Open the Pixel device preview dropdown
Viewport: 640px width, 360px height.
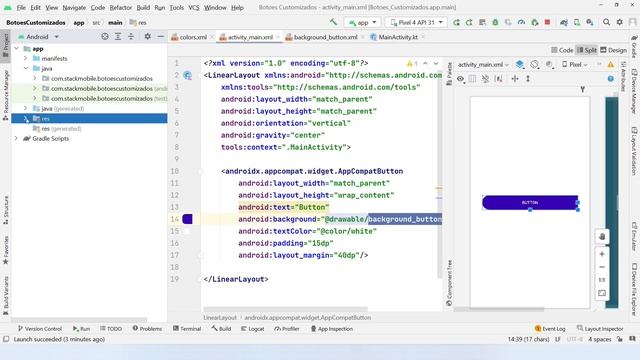tap(575, 64)
